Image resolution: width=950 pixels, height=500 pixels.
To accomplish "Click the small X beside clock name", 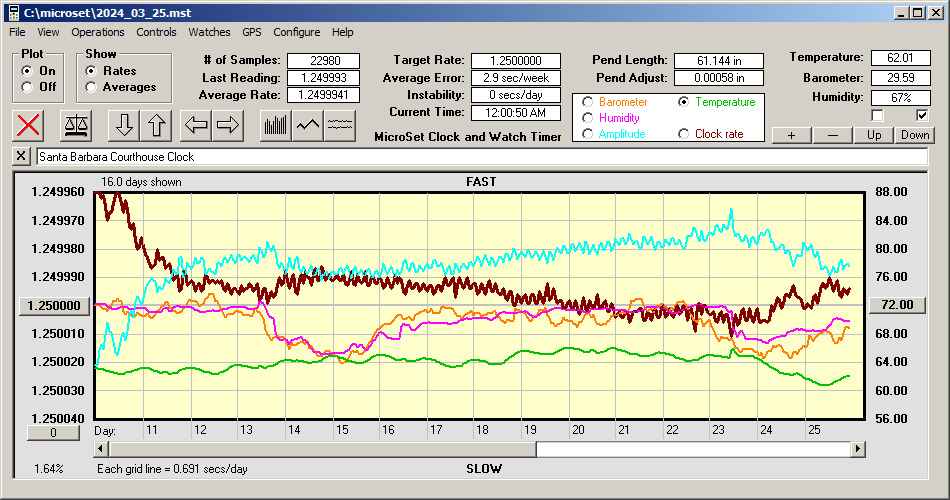I will pos(21,156).
